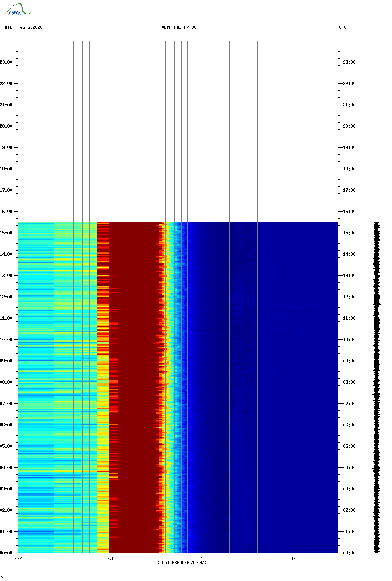The height and width of the screenshot is (581, 392).
Task: Click 19:00 on the right time axis
Action: click(x=349, y=148)
